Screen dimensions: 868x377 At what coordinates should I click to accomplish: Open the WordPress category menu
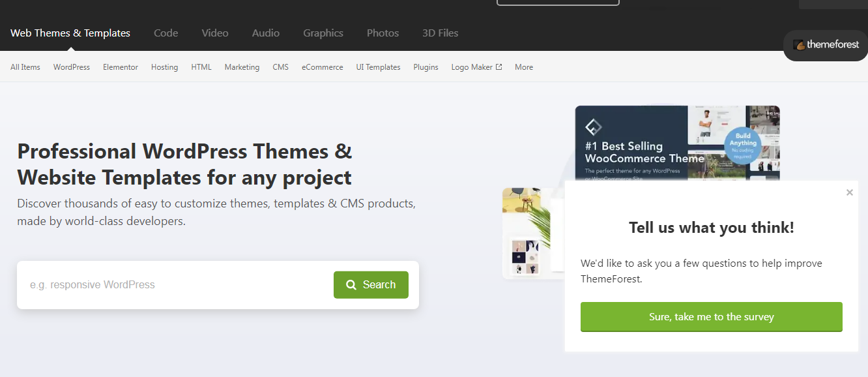[x=72, y=67]
